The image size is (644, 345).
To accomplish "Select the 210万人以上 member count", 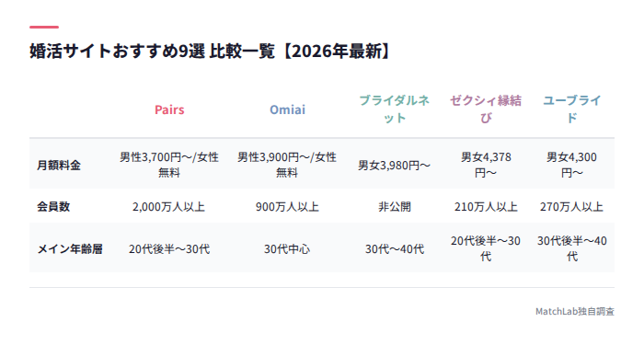I will pyautogui.click(x=486, y=206).
